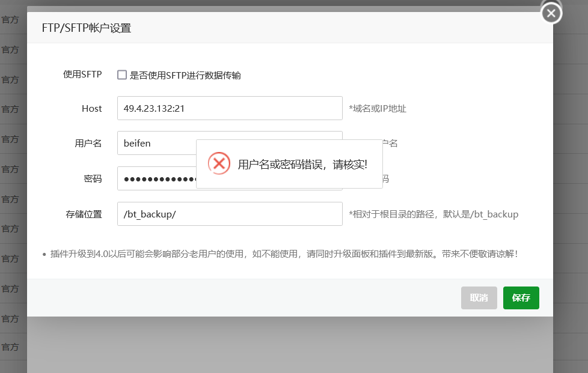Click the dialog title FTP/SFTP帐户设置
The image size is (588, 373).
(86, 28)
